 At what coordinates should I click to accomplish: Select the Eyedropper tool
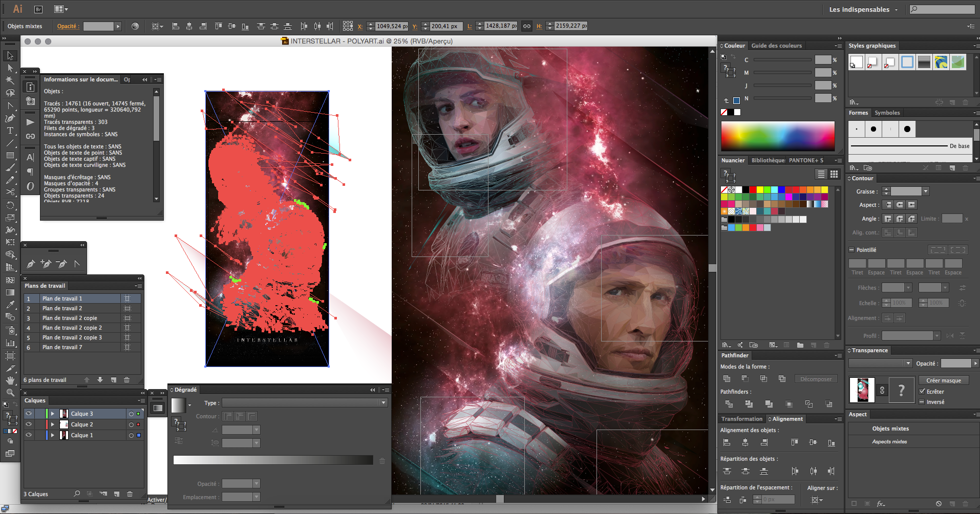coord(10,305)
